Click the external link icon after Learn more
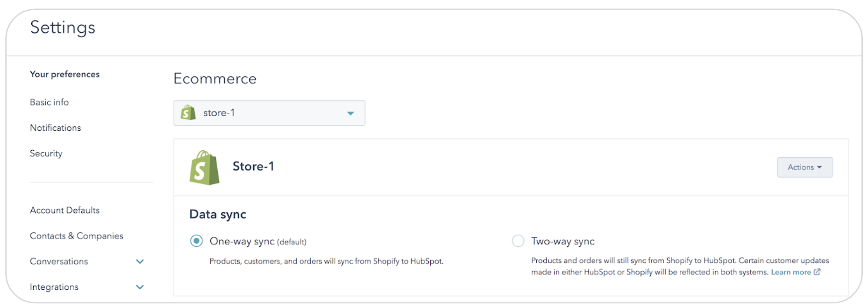The width and height of the screenshot is (868, 308). [x=817, y=272]
